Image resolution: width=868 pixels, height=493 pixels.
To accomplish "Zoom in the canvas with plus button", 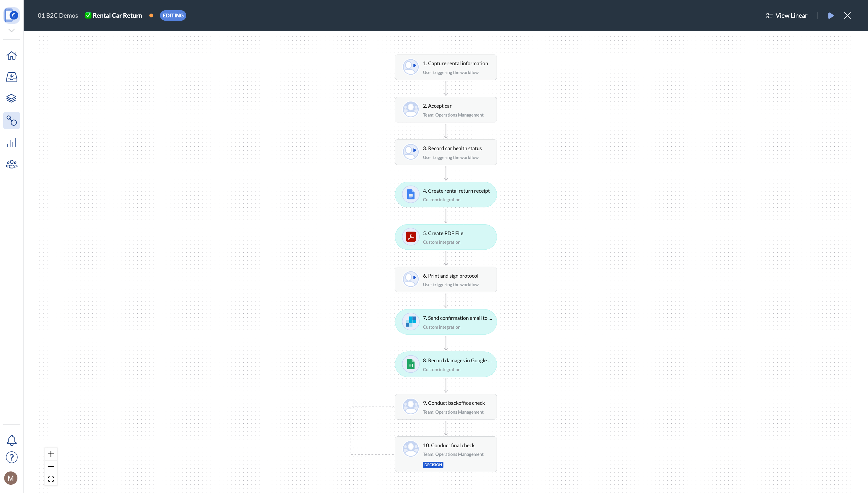I will tap(51, 454).
